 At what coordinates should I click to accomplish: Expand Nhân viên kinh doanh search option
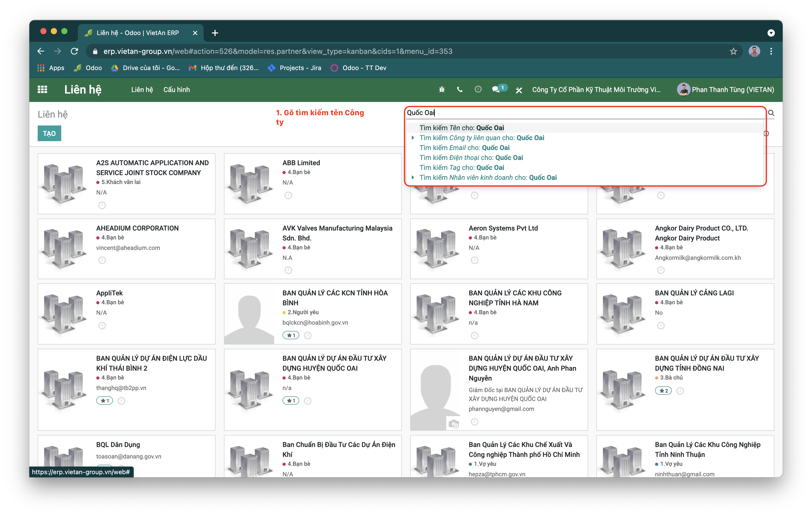[x=413, y=177]
